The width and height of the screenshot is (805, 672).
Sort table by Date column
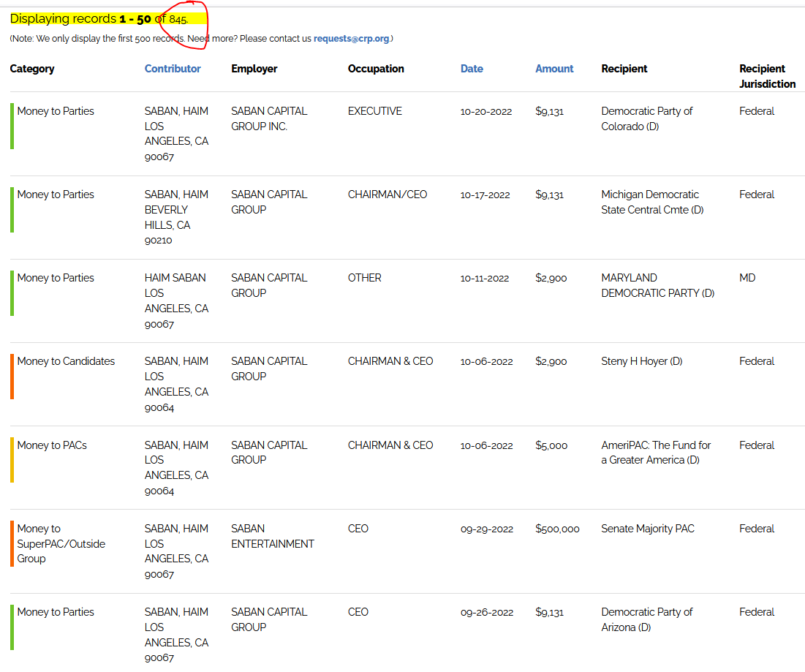click(x=472, y=69)
